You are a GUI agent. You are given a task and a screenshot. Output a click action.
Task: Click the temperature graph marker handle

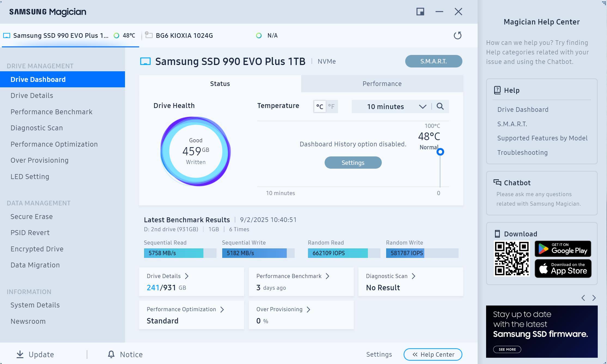440,152
